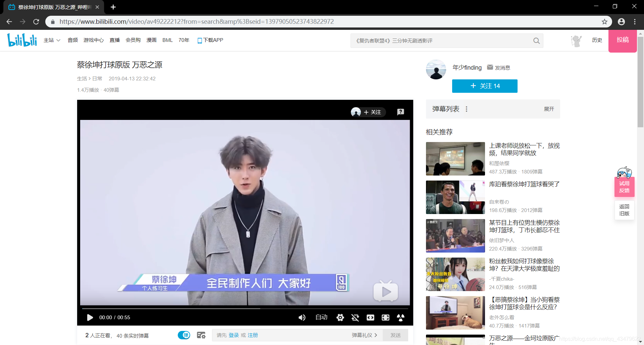Click the 试用反馈 feedback button
Viewport: 644px width, 345px height.
624,187
